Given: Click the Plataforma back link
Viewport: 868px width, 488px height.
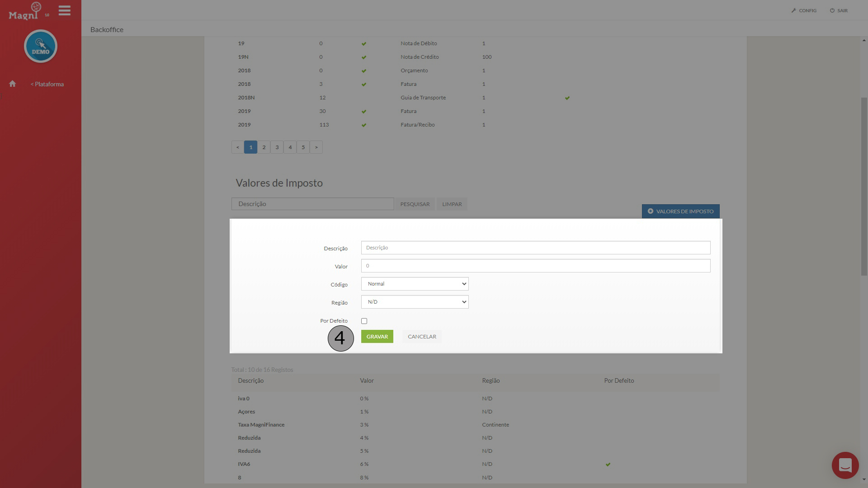Looking at the screenshot, I should tap(47, 84).
